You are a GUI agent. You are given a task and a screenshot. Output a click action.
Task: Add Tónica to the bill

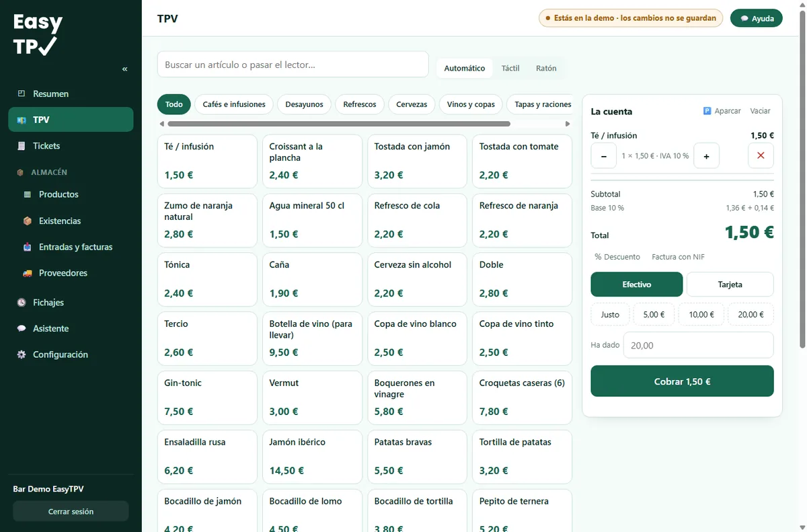tap(207, 280)
